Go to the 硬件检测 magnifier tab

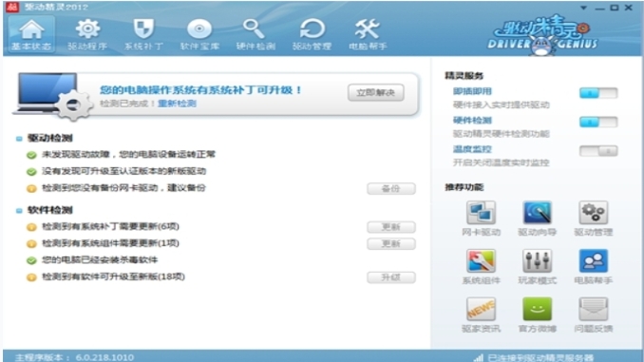[x=256, y=34]
